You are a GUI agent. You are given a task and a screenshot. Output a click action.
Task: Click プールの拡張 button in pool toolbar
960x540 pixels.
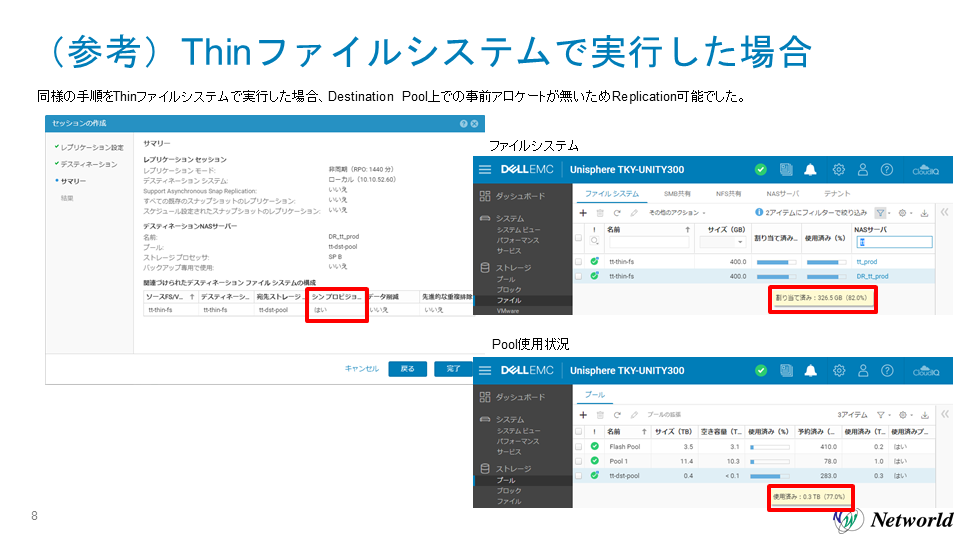coord(664,414)
